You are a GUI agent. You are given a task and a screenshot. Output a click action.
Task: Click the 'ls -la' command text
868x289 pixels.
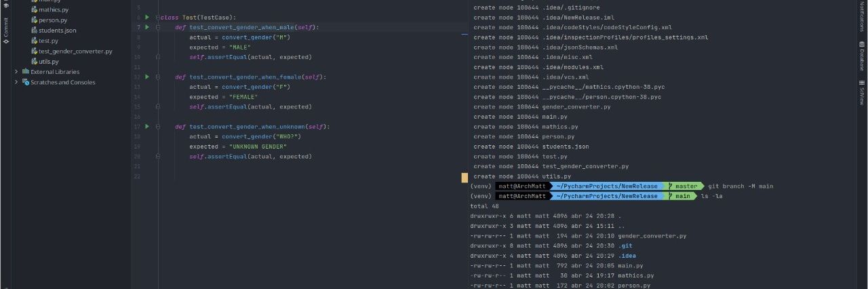click(711, 196)
